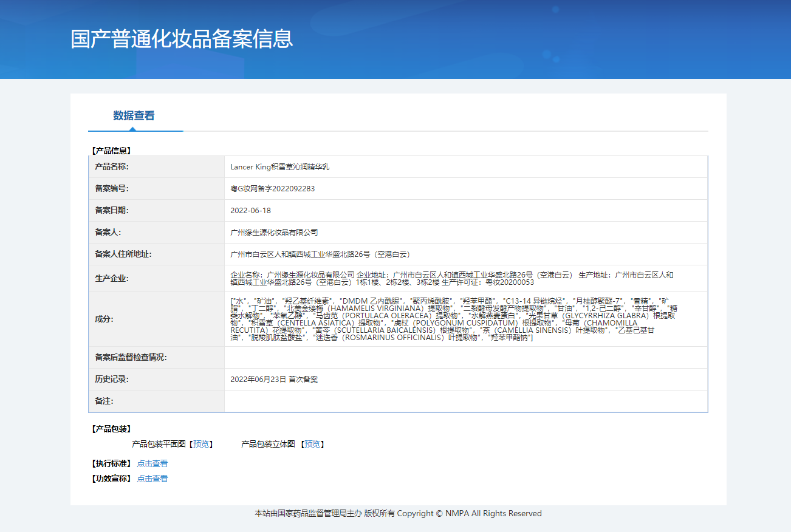The height and width of the screenshot is (532, 791).
Task: Open 点击查看 link beside 功效宣称
Action: pyautogui.click(x=152, y=479)
